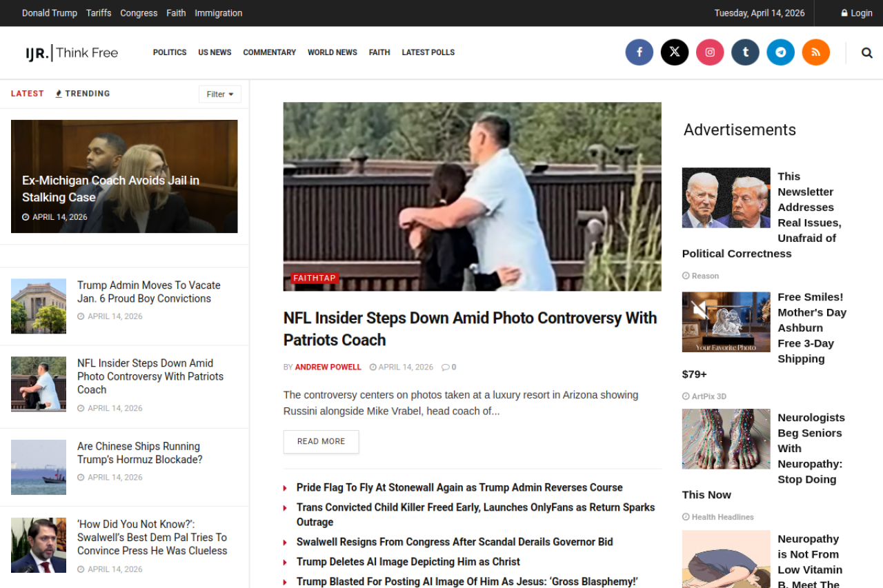Click the glittery feet ad thumbnail

coord(726,439)
